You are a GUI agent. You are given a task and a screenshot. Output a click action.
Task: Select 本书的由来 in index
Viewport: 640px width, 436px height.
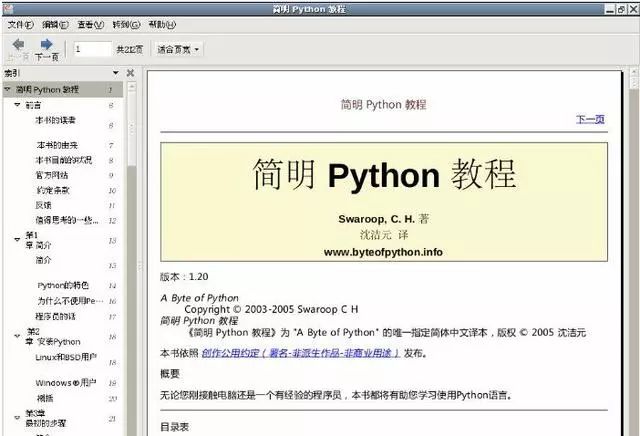point(57,145)
